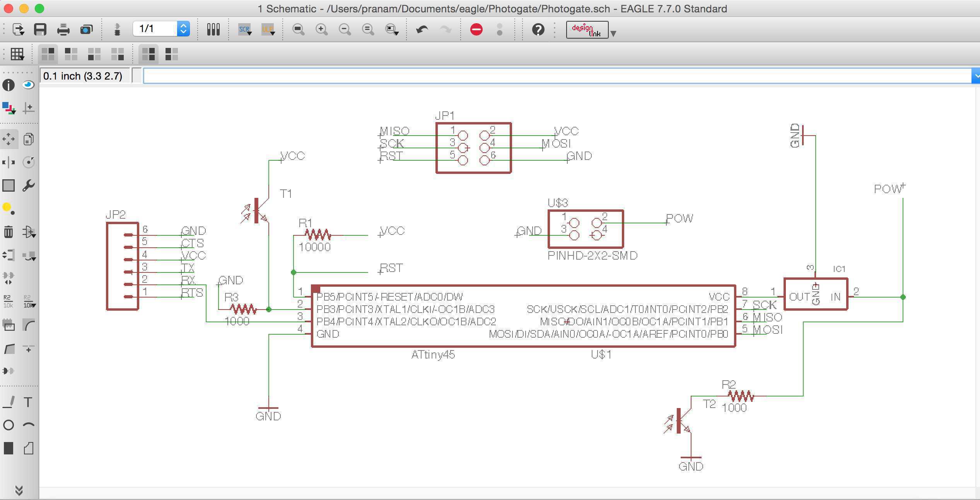Image resolution: width=980 pixels, height=500 pixels.
Task: Print the schematic with printer icon
Action: pyautogui.click(x=63, y=29)
